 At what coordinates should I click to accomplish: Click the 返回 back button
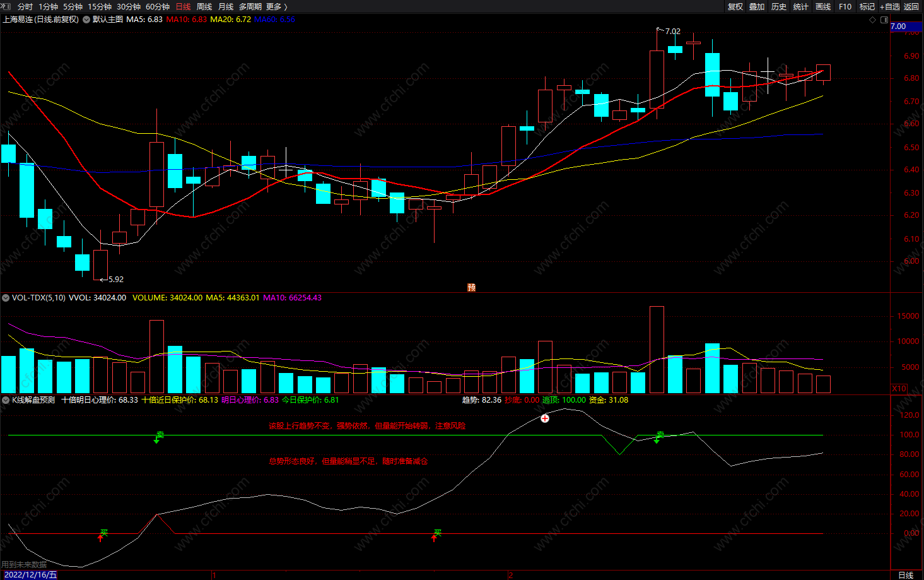coord(911,6)
